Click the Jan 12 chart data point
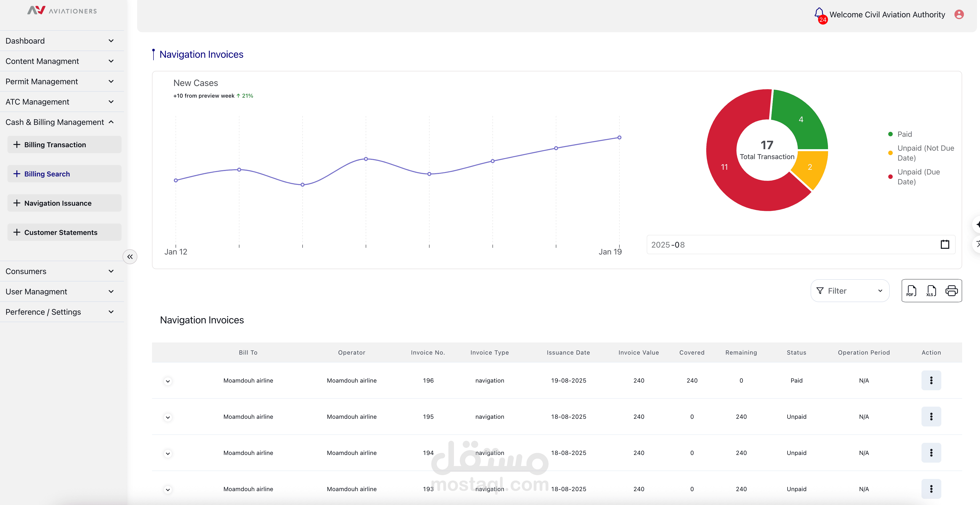 pos(176,180)
